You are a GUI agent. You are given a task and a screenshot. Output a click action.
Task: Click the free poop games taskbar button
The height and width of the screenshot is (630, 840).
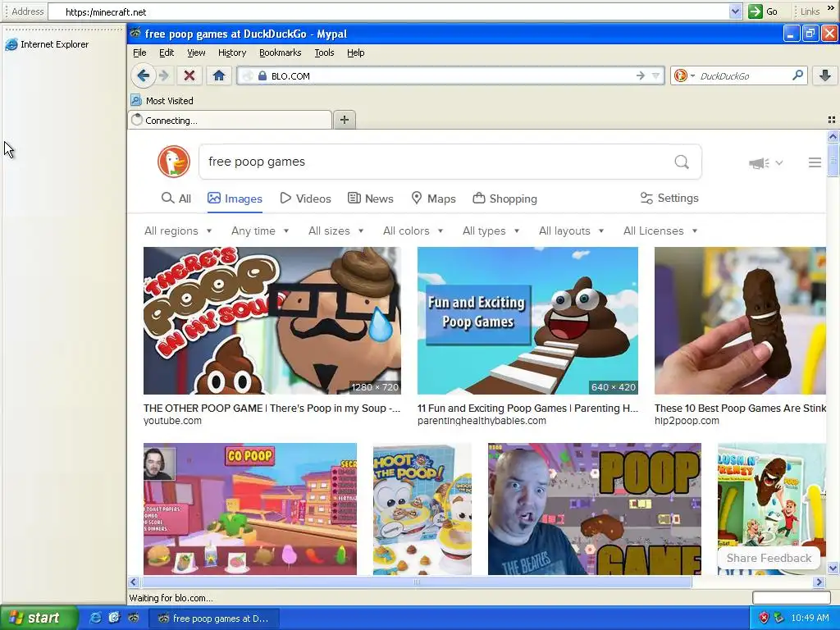point(214,619)
